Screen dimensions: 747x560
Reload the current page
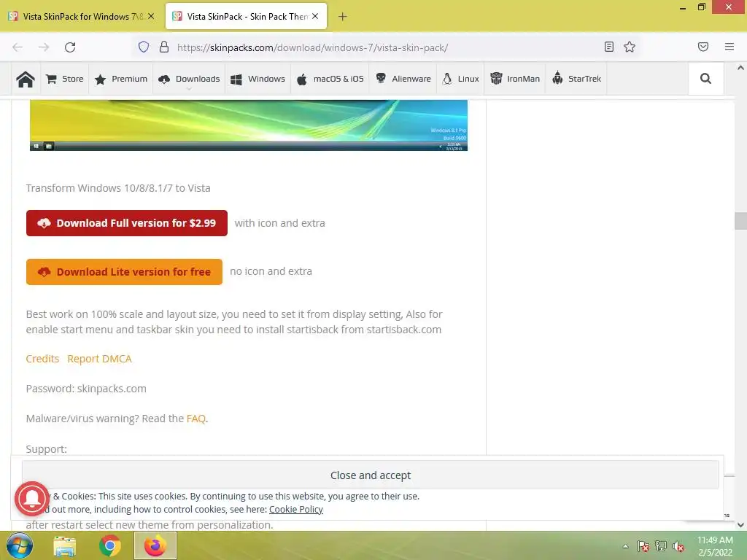[70, 47]
